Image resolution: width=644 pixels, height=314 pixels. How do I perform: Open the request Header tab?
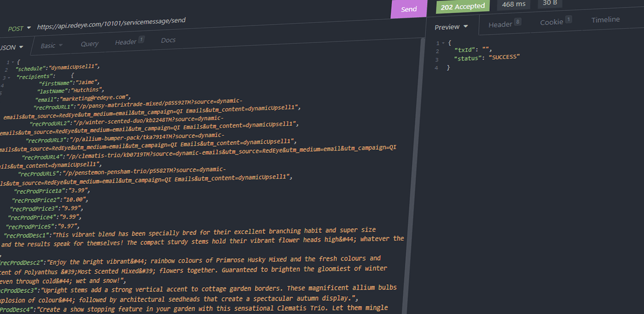(x=126, y=41)
